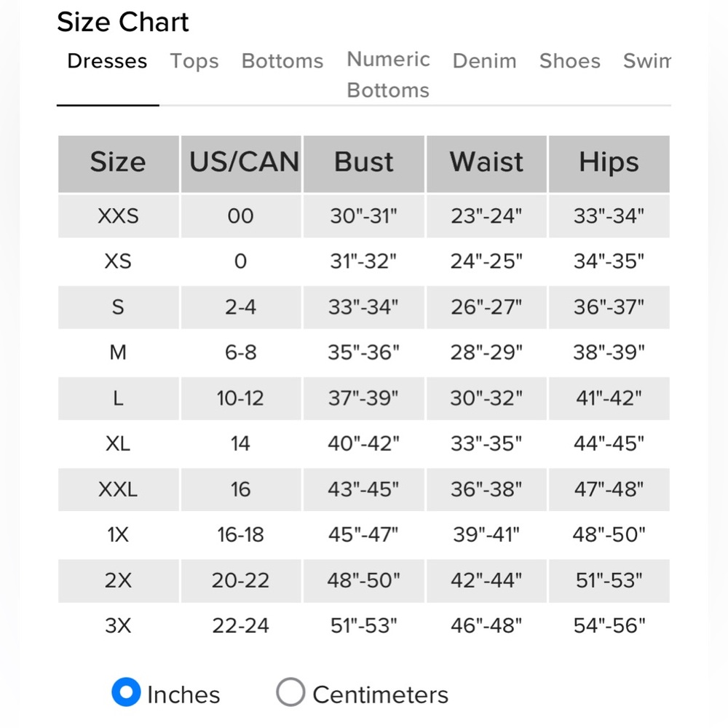
Task: Select the 3X size row label
Action: tap(119, 625)
